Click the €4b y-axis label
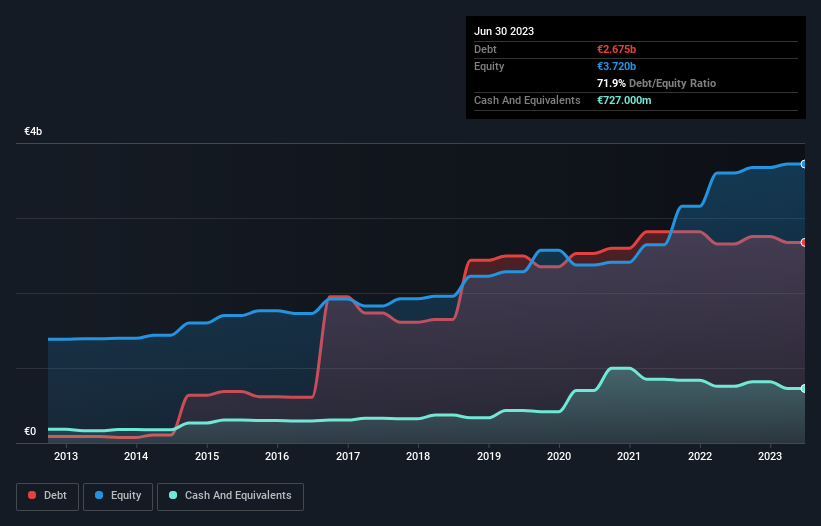Viewport: 821px width, 526px height. pyautogui.click(x=33, y=131)
